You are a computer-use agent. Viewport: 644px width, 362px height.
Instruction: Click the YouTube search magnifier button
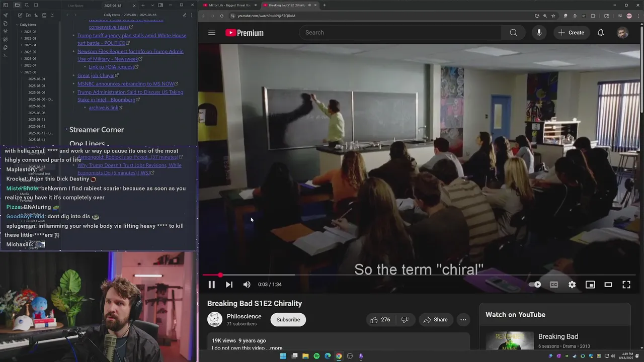[x=513, y=33]
